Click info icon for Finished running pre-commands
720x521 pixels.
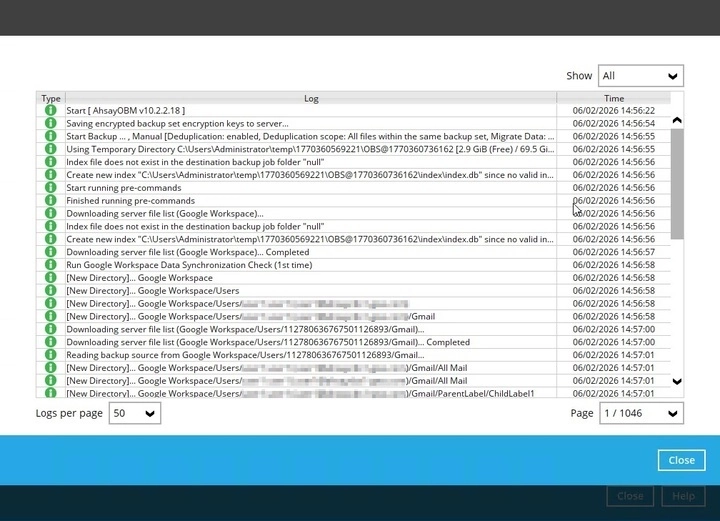click(x=50, y=200)
